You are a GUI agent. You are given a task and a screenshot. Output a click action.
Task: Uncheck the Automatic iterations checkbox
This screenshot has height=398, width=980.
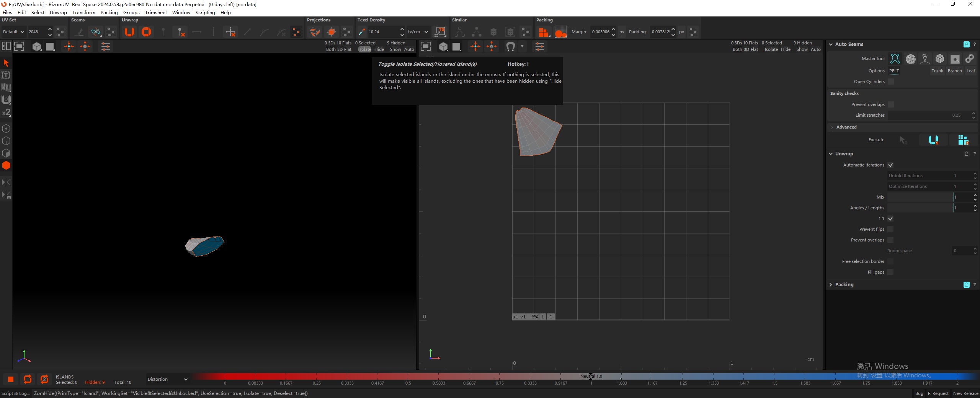pyautogui.click(x=890, y=165)
